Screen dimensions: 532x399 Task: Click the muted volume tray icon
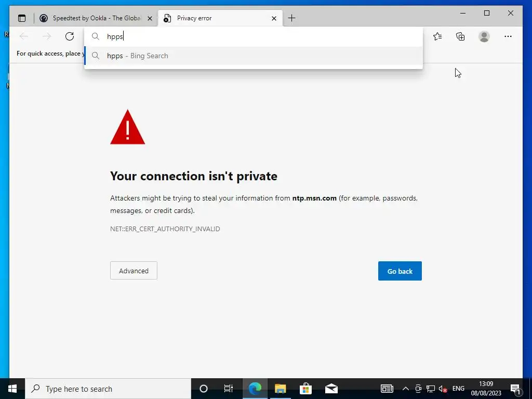[443, 389]
